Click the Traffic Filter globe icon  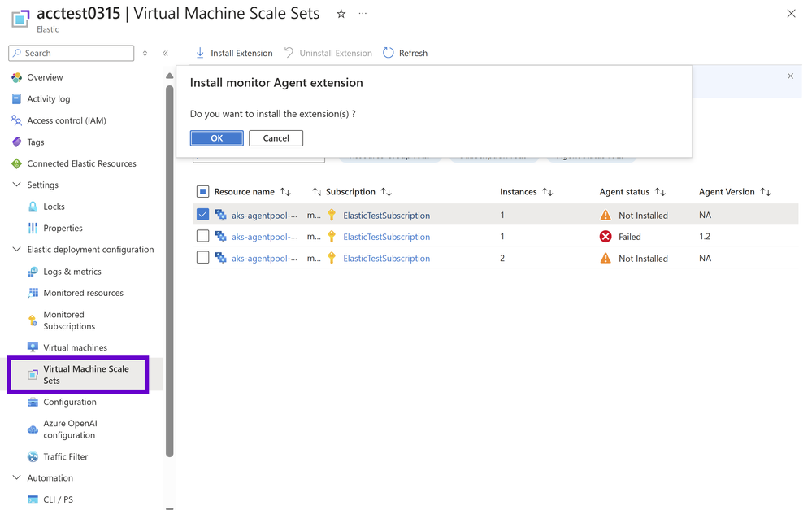[33, 457]
